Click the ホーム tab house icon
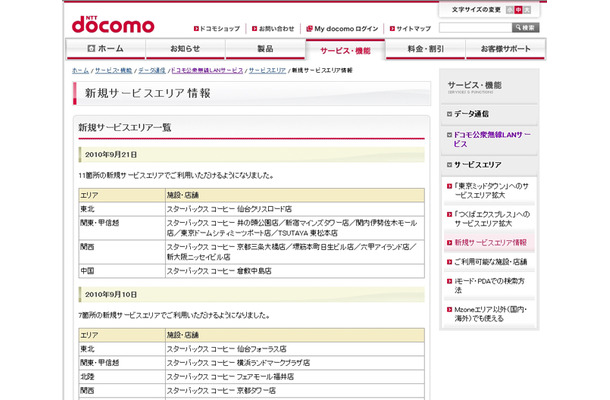The width and height of the screenshot is (610, 400). point(91,49)
